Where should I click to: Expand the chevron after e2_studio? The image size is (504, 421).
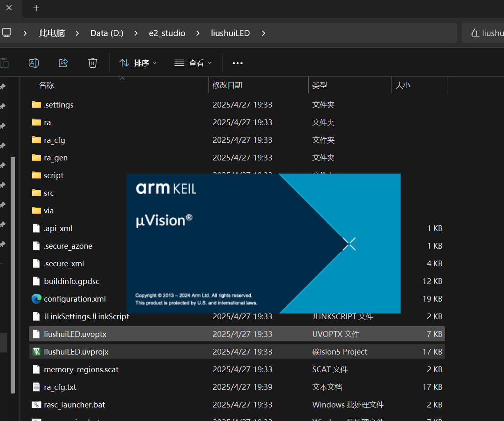(x=198, y=33)
